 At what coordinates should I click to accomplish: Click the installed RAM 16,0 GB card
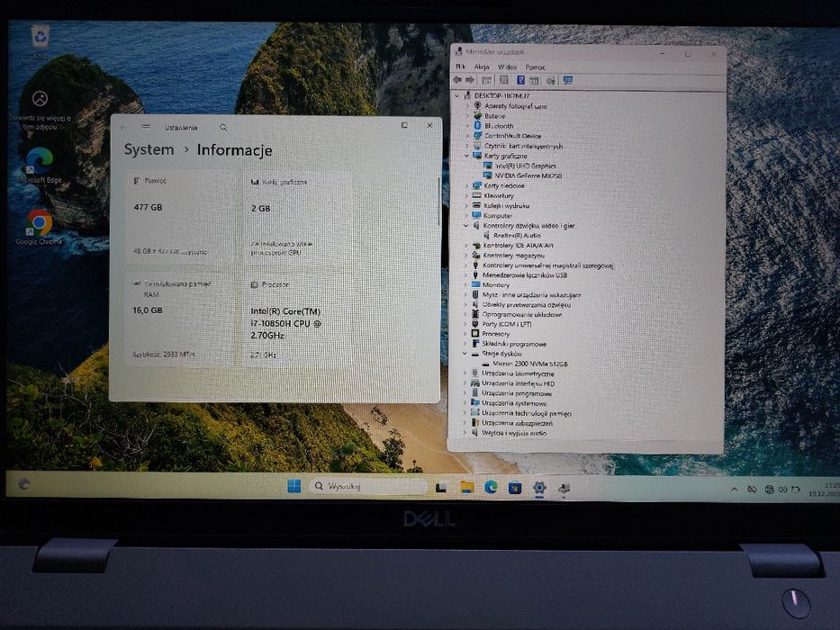click(x=180, y=319)
